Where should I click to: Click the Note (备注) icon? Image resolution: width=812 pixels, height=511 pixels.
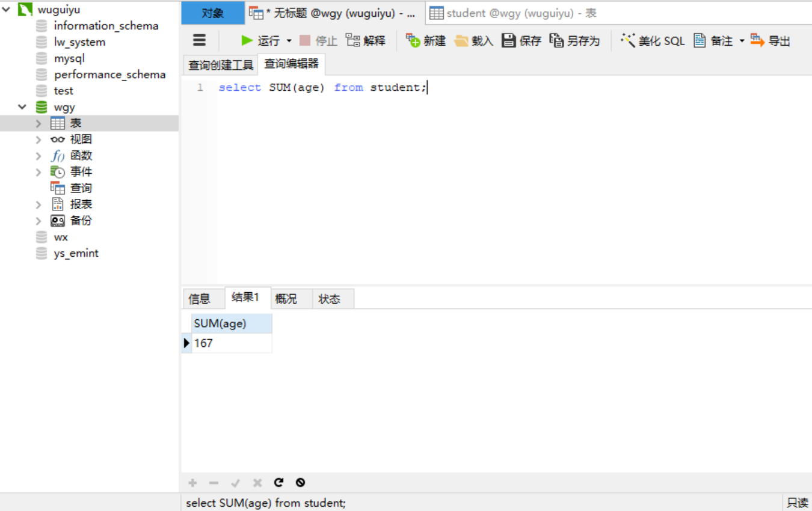coord(700,40)
